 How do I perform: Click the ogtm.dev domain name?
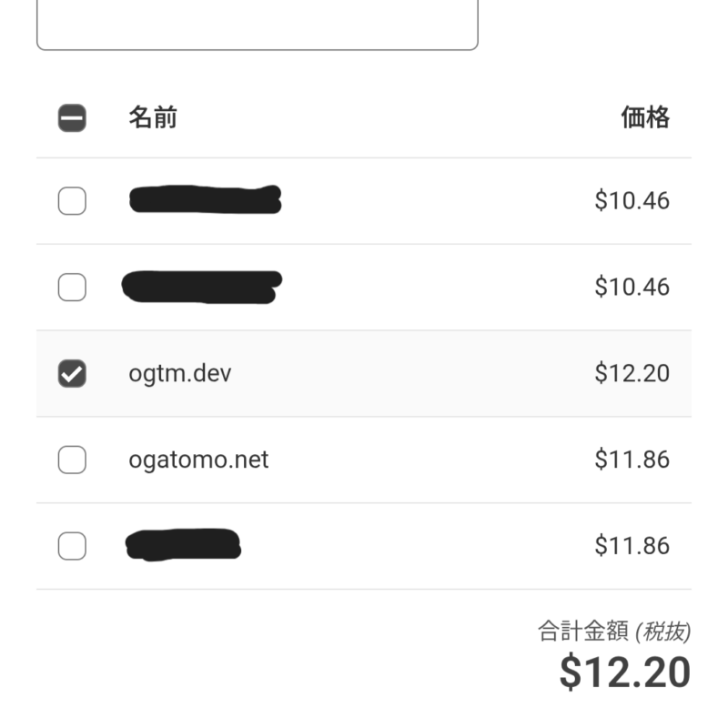[x=179, y=373]
